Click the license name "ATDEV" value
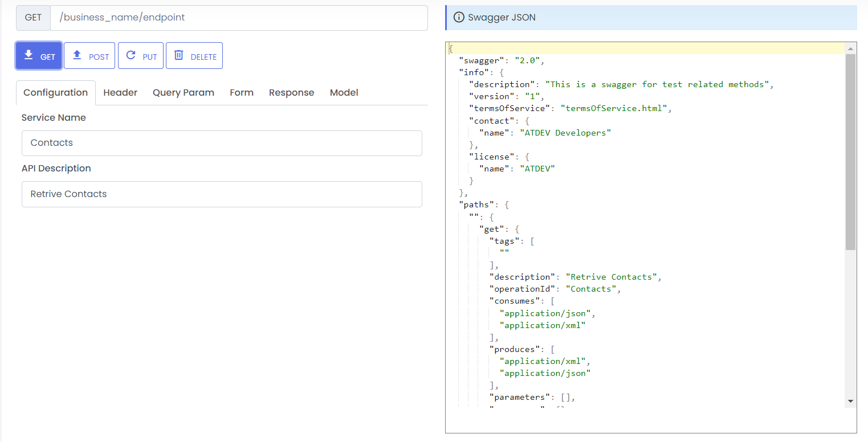This screenshot has width=868, height=442. pyautogui.click(x=537, y=169)
